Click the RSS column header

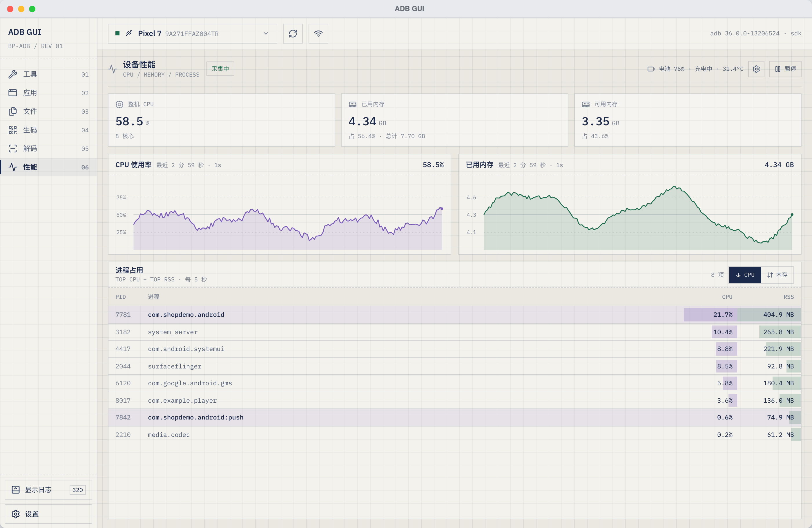tap(789, 297)
